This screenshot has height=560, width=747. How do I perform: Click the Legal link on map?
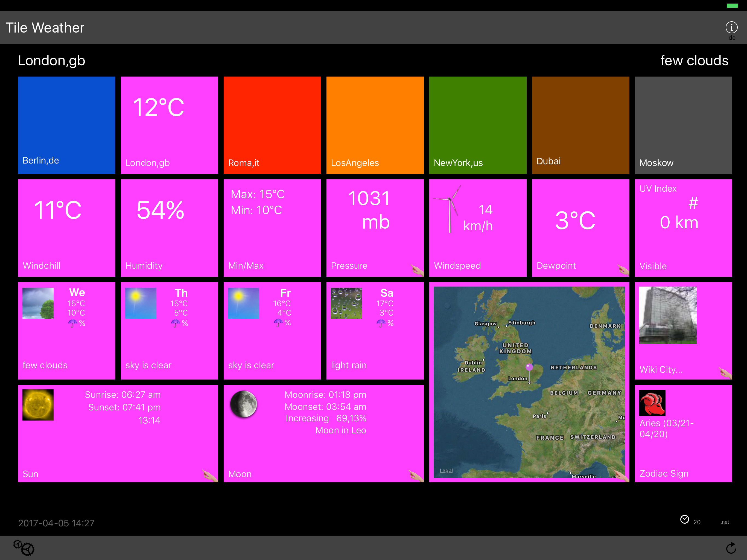[x=446, y=471]
